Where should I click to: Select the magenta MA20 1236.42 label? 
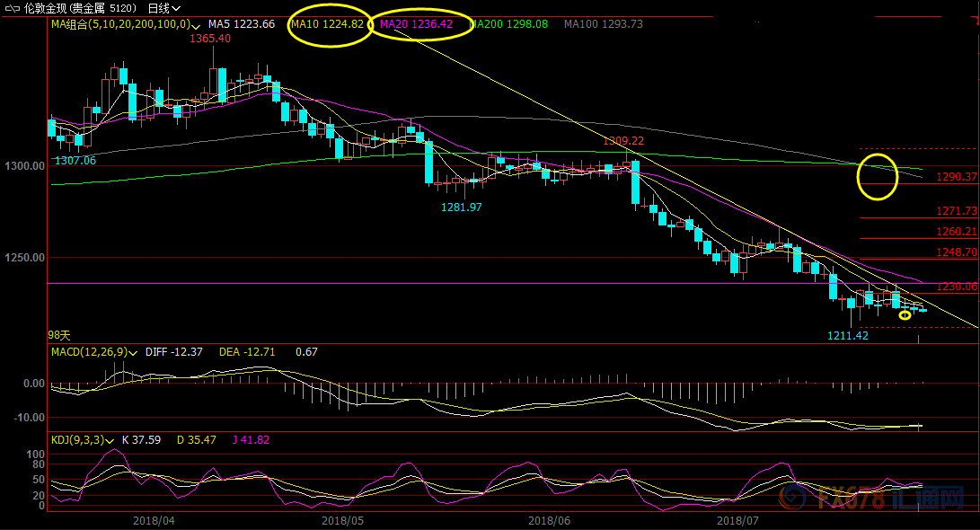[x=416, y=24]
